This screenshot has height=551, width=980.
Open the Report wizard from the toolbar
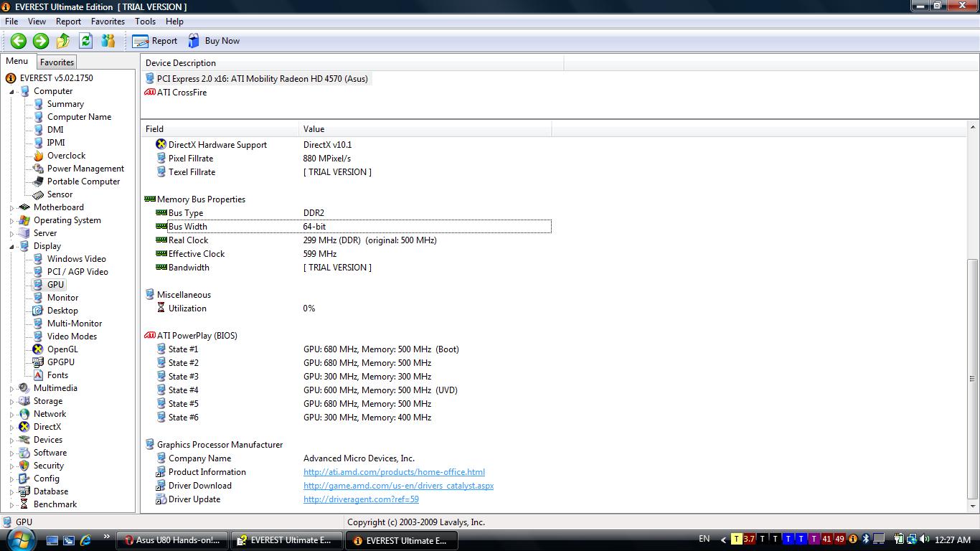click(x=155, y=41)
